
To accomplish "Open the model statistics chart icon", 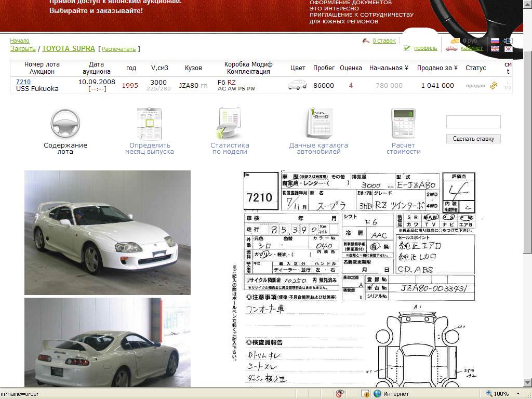I will (229, 124).
